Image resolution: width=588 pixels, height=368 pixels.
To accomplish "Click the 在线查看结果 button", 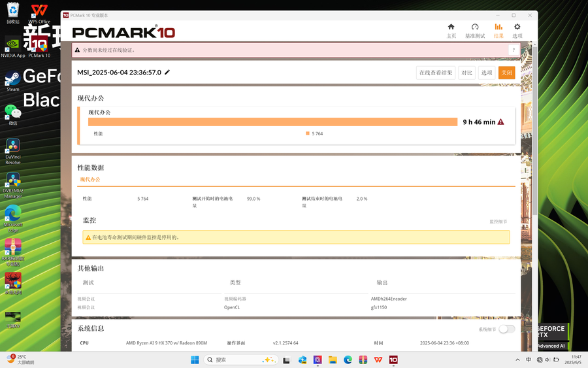I will click(x=436, y=73).
